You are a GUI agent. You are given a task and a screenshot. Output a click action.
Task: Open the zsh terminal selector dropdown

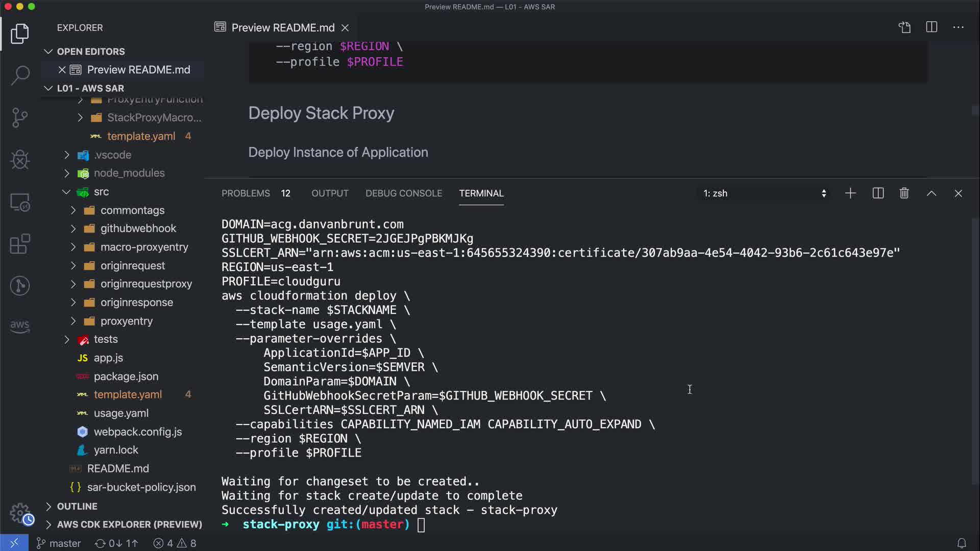coord(764,193)
